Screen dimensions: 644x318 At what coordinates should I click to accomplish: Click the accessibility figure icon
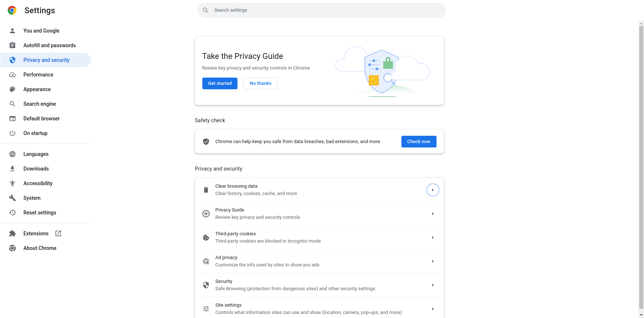click(12, 183)
